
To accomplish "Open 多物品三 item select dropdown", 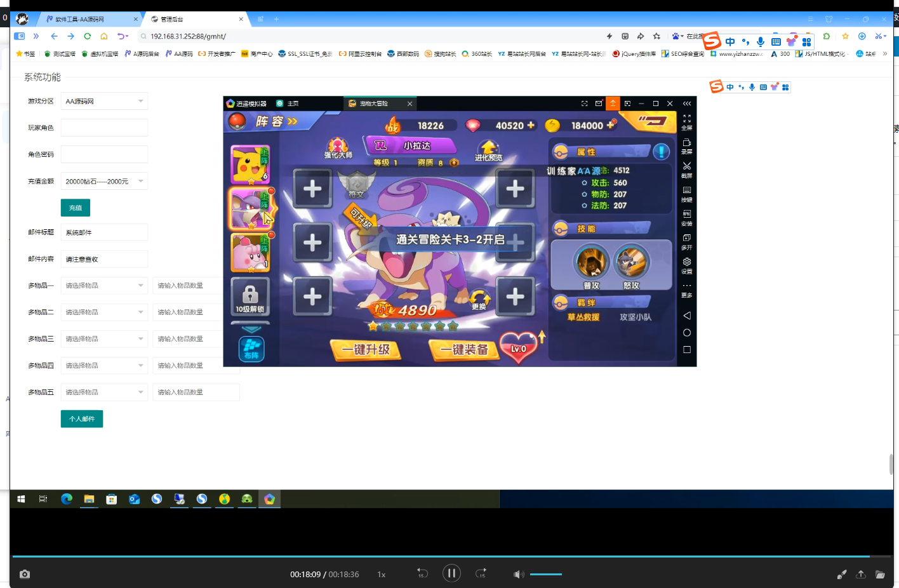I will (104, 338).
